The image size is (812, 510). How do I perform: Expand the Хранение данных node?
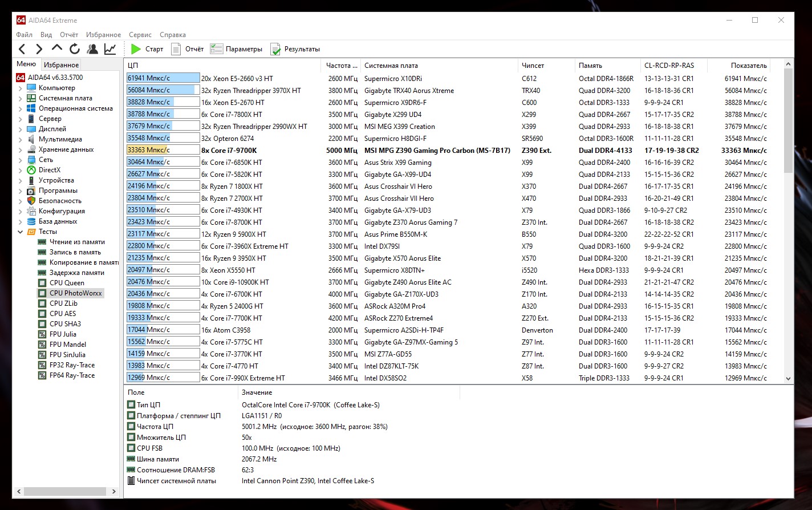(x=21, y=149)
